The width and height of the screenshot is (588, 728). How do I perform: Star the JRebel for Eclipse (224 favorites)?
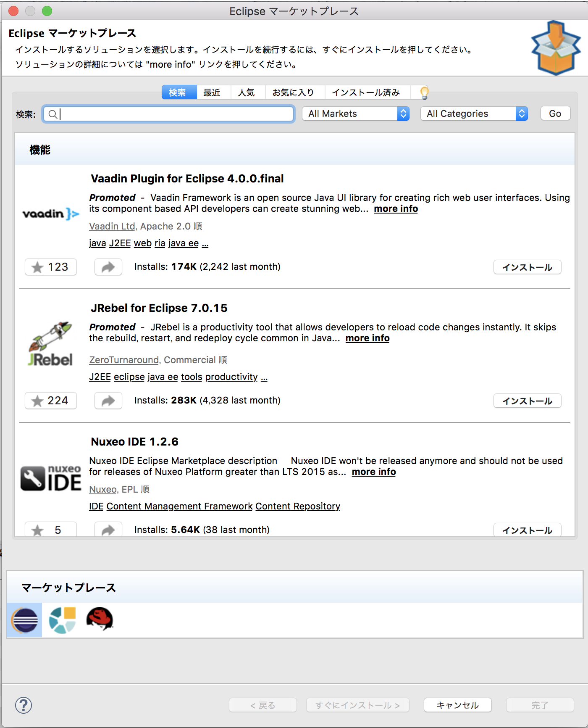click(51, 401)
